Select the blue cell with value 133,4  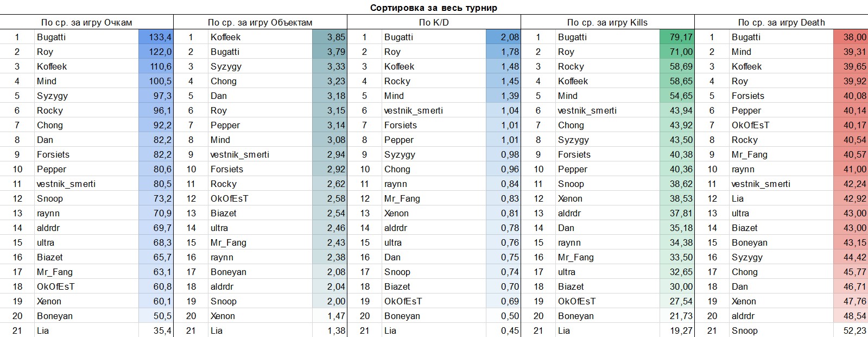click(156, 37)
